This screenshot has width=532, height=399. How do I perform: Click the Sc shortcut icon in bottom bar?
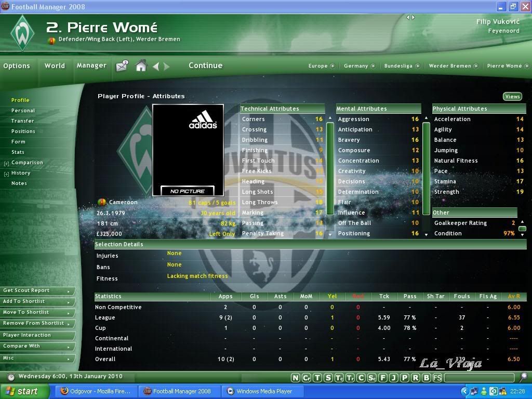tap(372, 378)
